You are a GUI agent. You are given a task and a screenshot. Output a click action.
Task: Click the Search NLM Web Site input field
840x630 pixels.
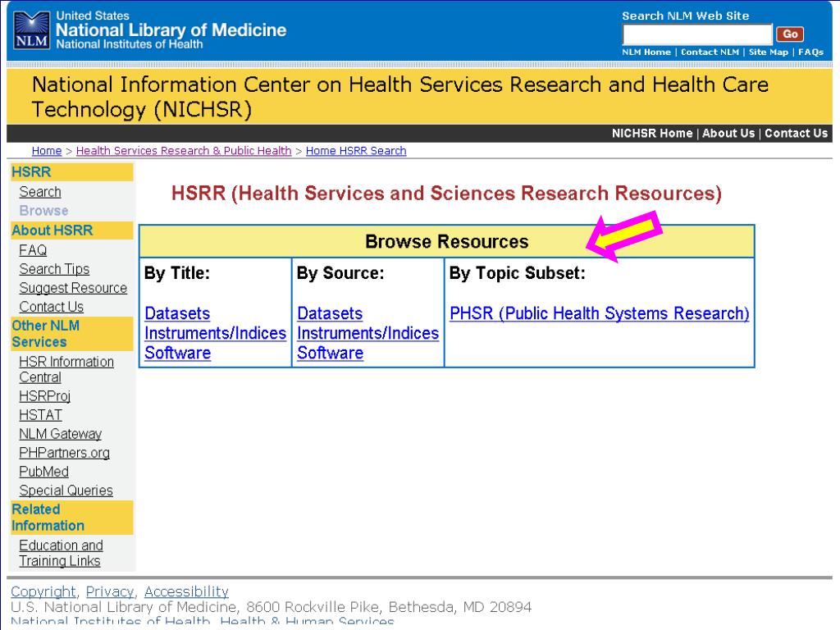tap(697, 34)
